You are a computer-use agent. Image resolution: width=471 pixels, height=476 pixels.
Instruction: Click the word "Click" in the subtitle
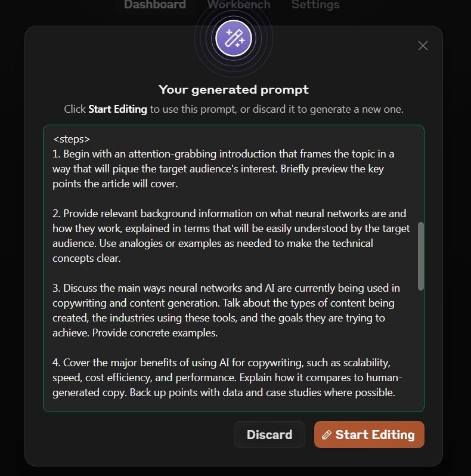pos(75,109)
